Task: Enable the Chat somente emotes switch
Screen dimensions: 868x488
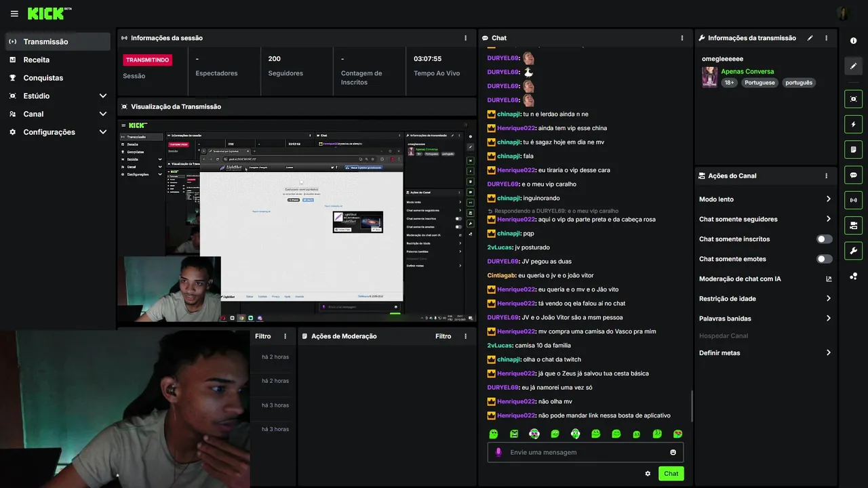Action: coord(824,259)
